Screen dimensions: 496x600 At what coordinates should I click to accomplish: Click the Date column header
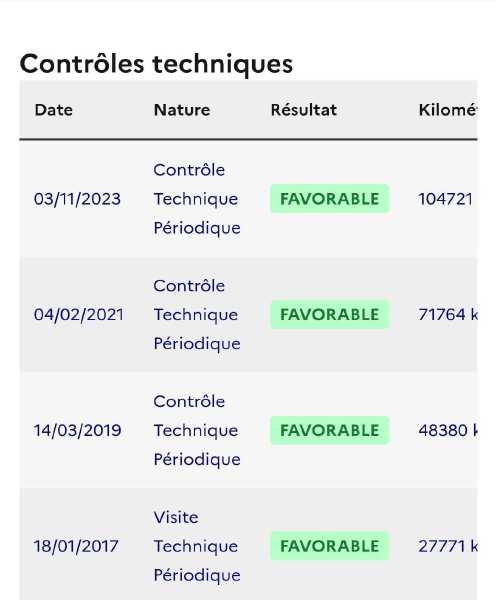coord(54,110)
